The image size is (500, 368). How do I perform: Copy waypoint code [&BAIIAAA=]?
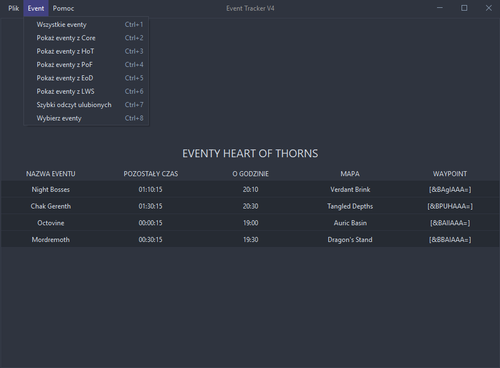[450, 223]
